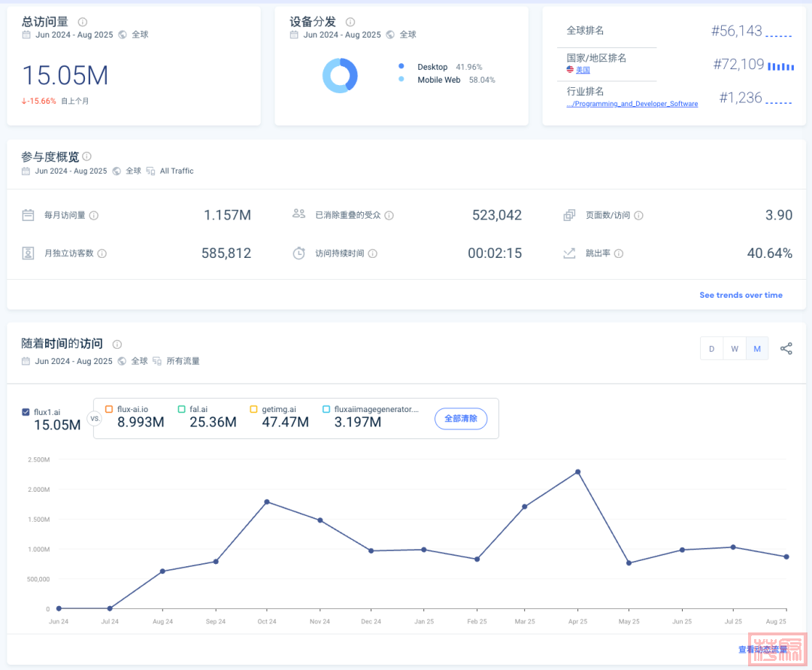Viewport: 812px width, 670px height.
Task: Uncheck the flux1.ai checkbox
Action: click(26, 412)
